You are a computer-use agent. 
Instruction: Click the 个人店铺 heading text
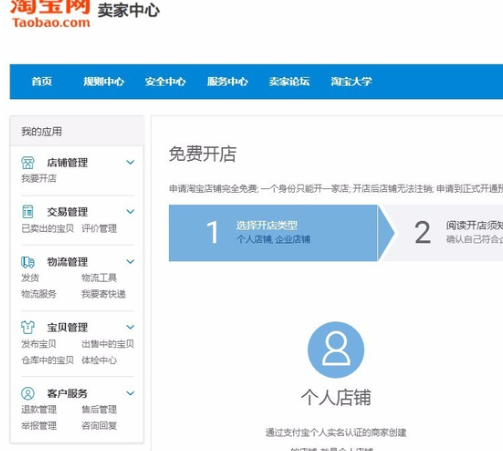pyautogui.click(x=336, y=397)
